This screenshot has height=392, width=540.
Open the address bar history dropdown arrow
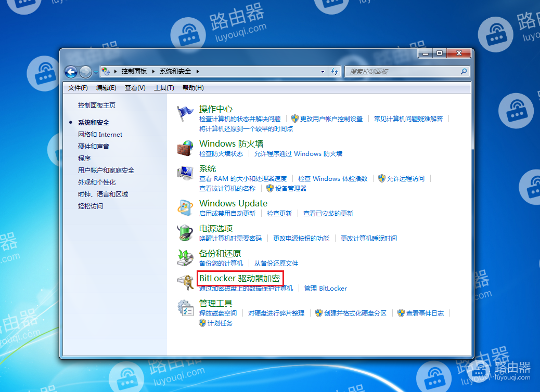[323, 72]
